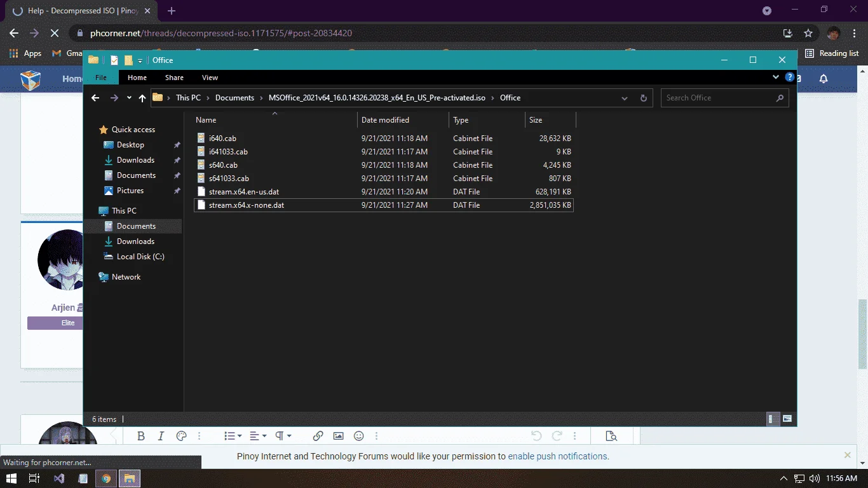868x488 pixels.
Task: Select Documents in address breadcrumb
Action: click(x=234, y=98)
